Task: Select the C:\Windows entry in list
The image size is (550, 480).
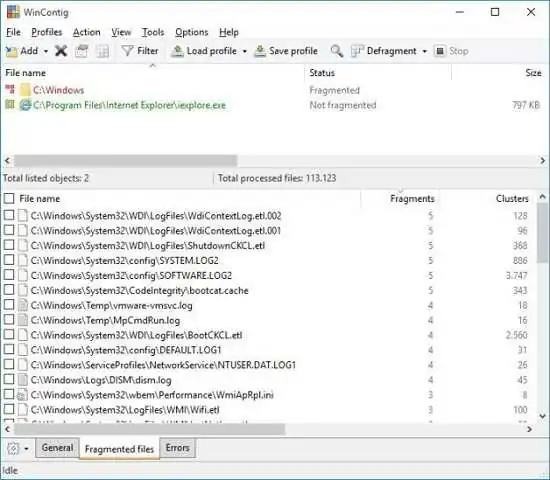Action: (58, 90)
